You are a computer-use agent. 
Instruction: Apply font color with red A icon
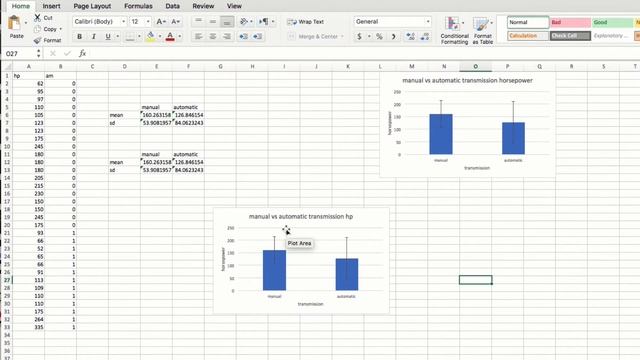170,37
